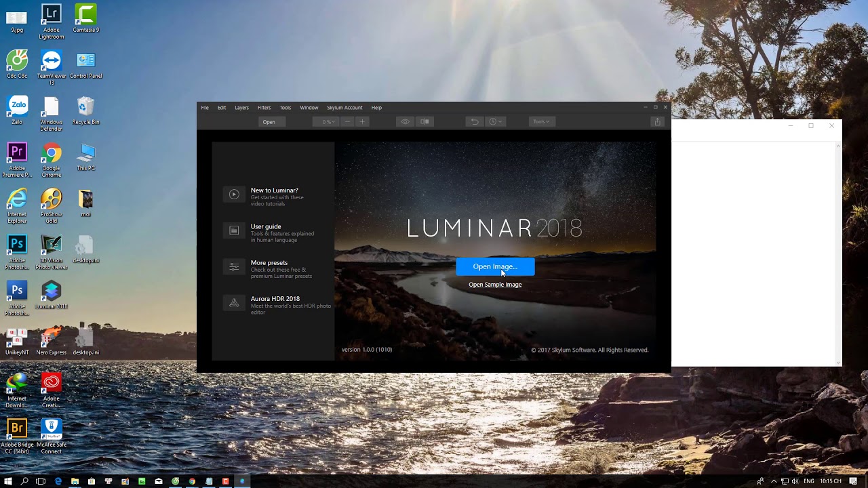Image resolution: width=868 pixels, height=488 pixels.
Task: Open the Tools dropdown
Action: [541, 121]
